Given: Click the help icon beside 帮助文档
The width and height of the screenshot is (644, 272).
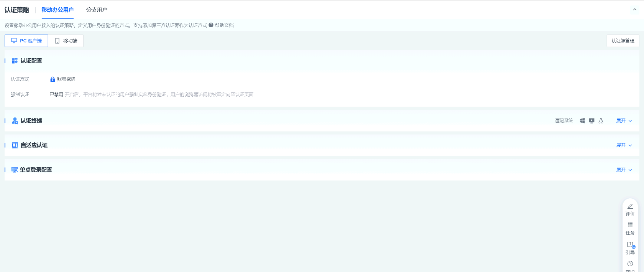Looking at the screenshot, I should click(x=211, y=25).
